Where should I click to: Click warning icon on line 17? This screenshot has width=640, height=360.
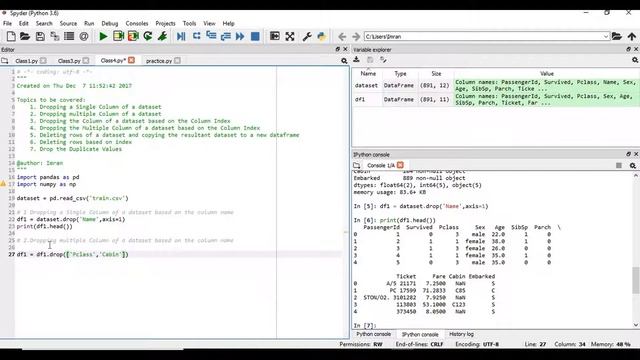(3, 184)
